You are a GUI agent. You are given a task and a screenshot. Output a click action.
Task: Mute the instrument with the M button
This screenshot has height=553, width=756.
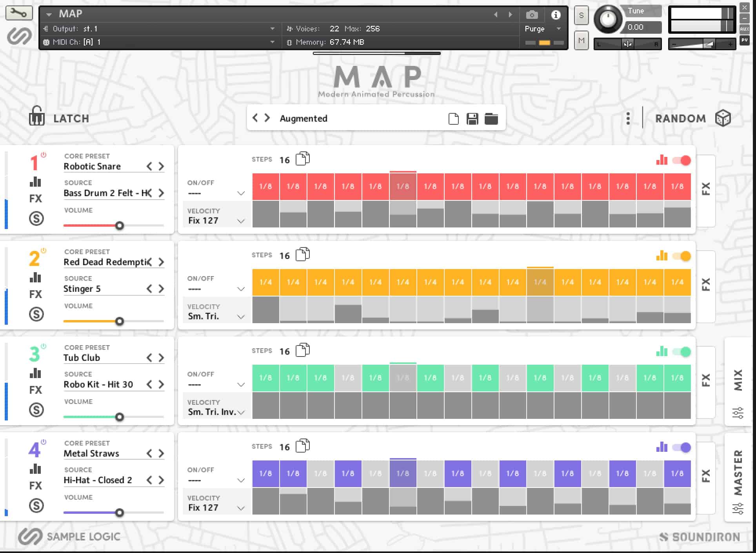click(x=581, y=40)
